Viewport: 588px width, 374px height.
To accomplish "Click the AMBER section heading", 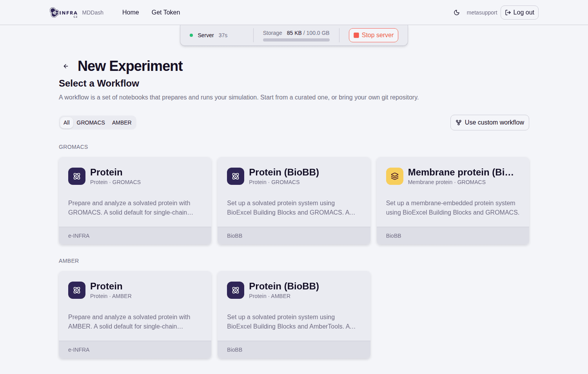I will [x=69, y=261].
